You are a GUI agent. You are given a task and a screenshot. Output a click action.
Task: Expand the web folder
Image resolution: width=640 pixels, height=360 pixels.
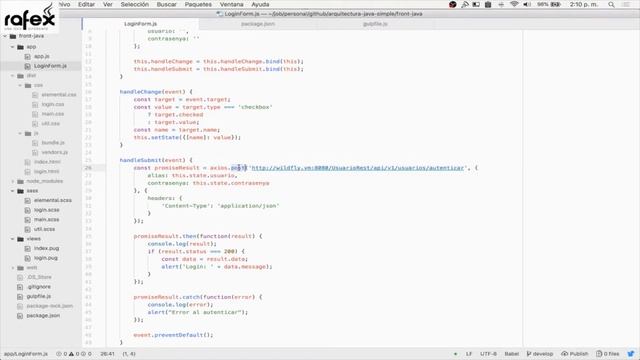(13, 268)
